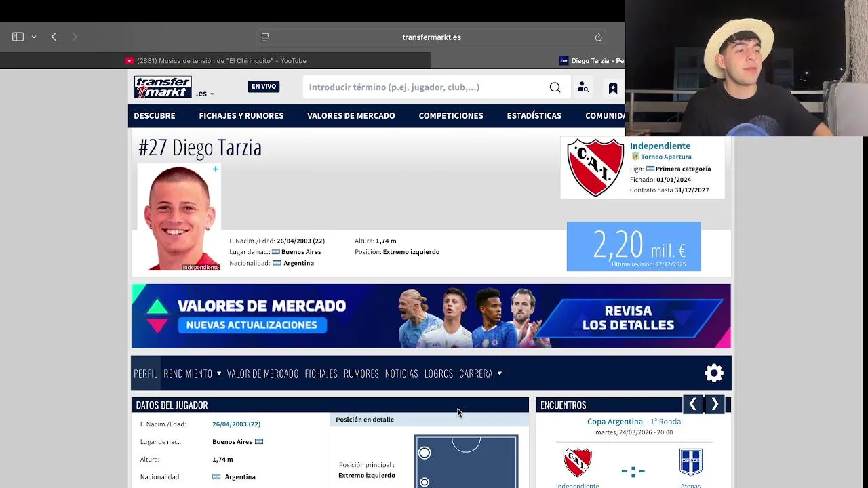
Task: Click the EN VIVO button
Action: 264,87
